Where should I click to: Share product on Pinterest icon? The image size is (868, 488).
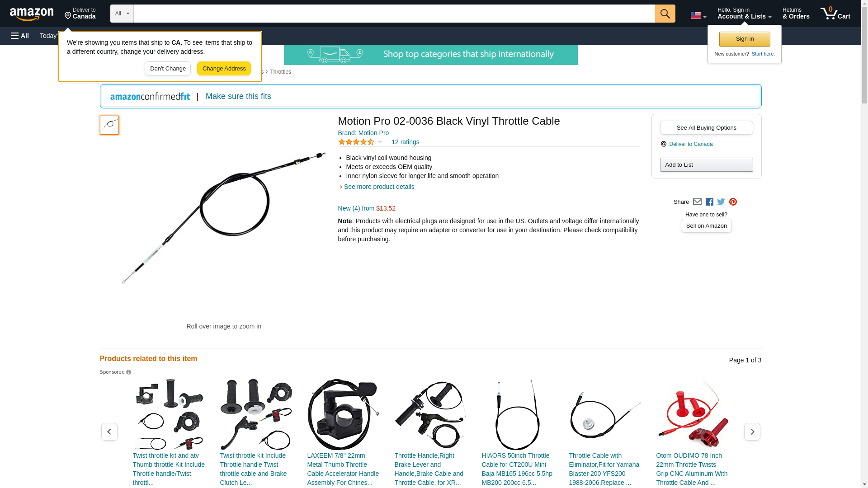[x=733, y=202]
